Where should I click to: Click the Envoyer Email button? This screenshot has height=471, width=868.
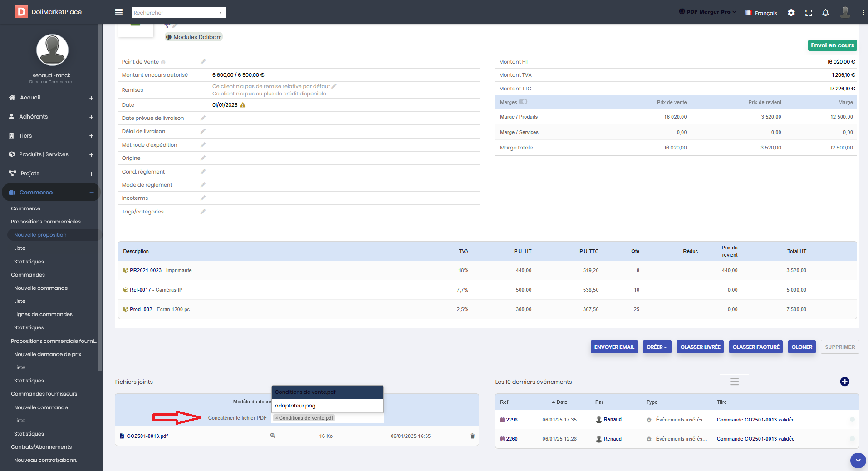[614, 347]
